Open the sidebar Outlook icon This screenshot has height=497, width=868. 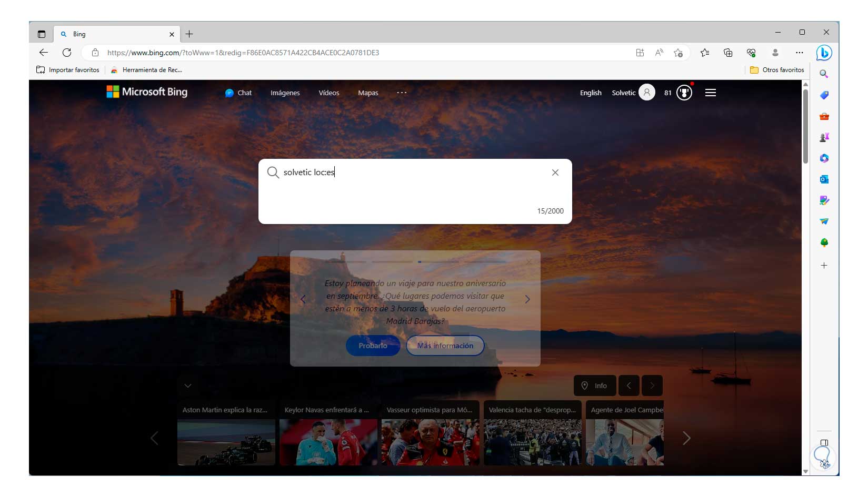pos(824,179)
